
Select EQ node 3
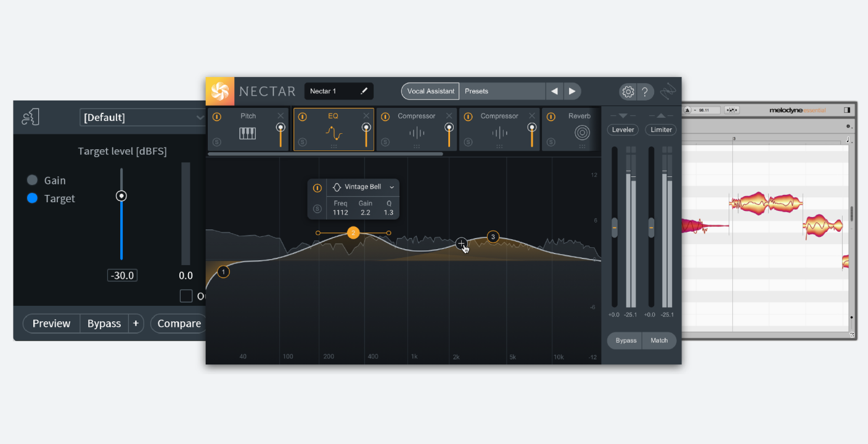pos(493,237)
